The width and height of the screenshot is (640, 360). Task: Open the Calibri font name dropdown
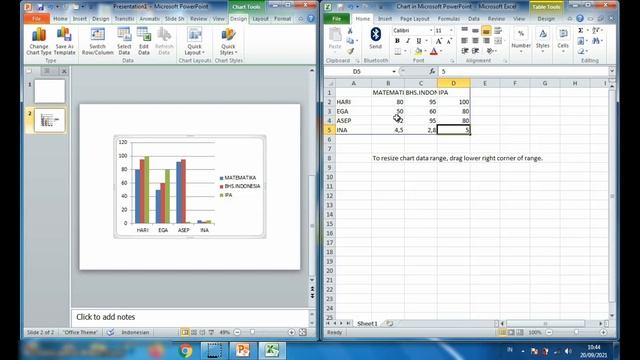(431, 31)
